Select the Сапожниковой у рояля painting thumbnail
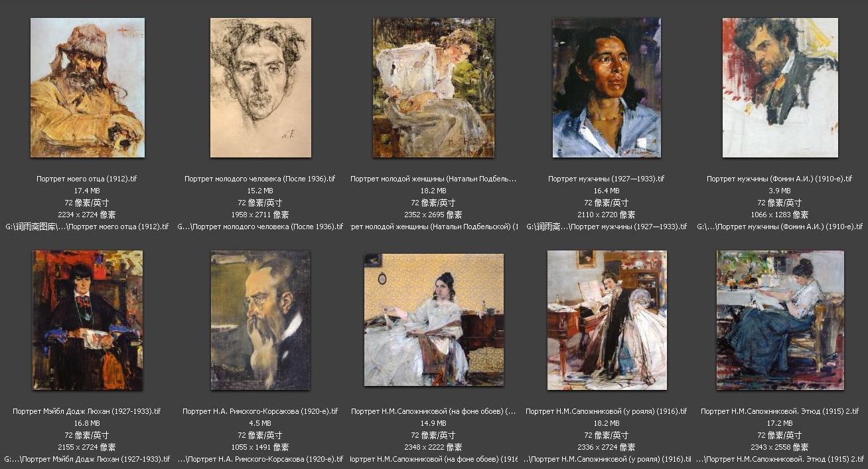The image size is (868, 469). point(607,320)
